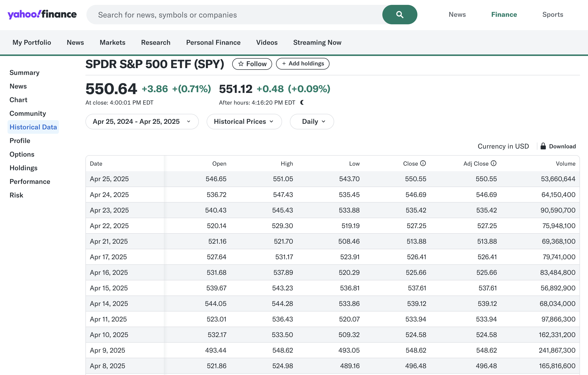Click the SPDR S&P 500 ETF (SPY) title
Image resolution: width=588 pixels, height=375 pixels.
tap(155, 64)
